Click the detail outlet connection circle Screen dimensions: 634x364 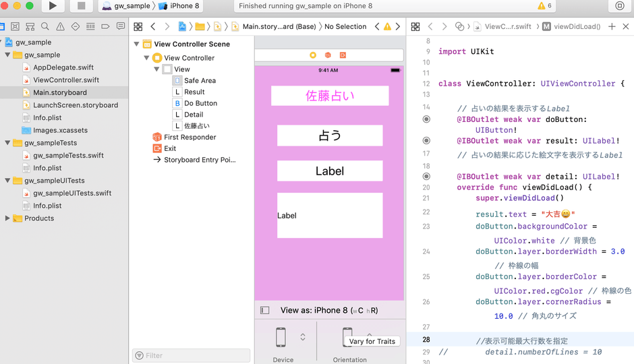426,177
